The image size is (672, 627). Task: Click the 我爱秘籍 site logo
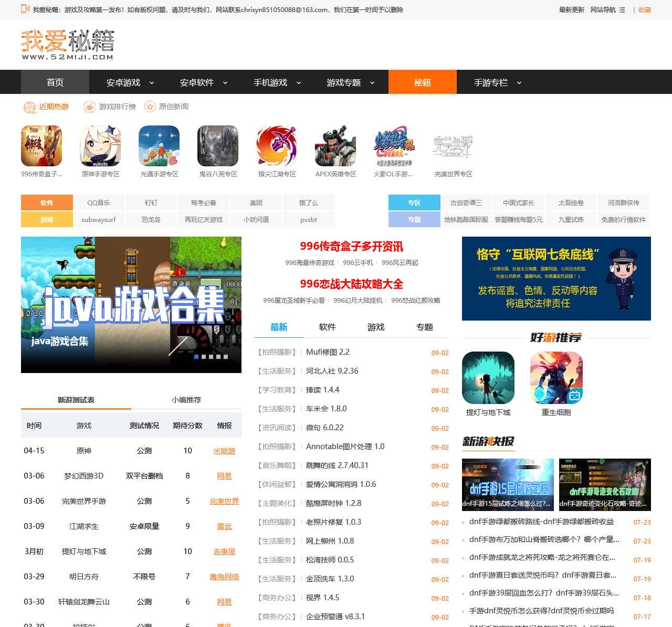67,44
